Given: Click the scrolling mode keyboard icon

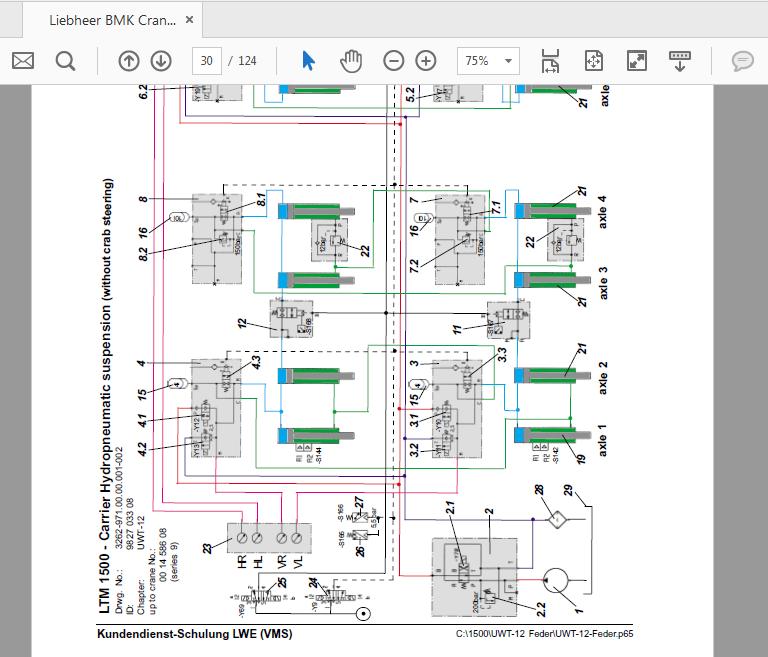Looking at the screenshot, I should click(x=680, y=61).
